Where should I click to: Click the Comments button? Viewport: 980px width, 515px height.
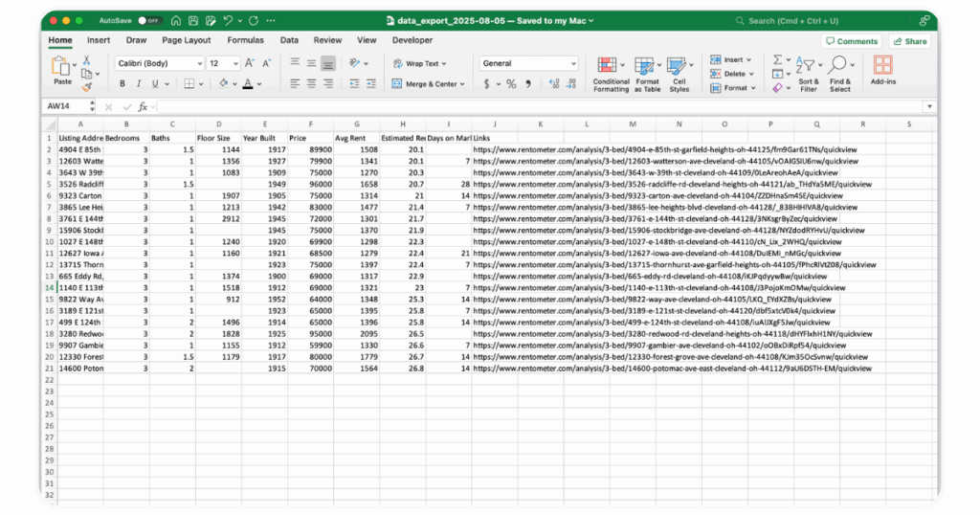click(x=852, y=41)
